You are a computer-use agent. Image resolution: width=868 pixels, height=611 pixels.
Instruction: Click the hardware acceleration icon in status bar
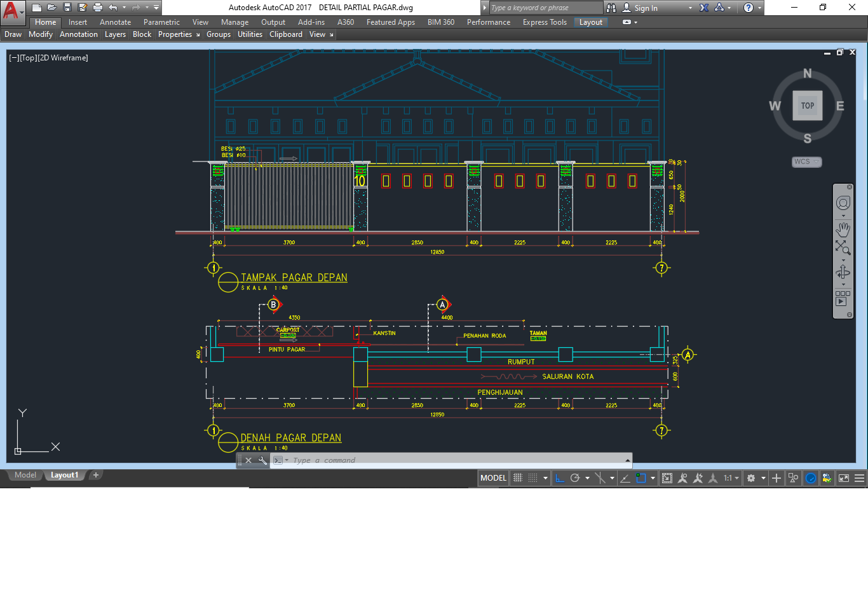pos(810,477)
